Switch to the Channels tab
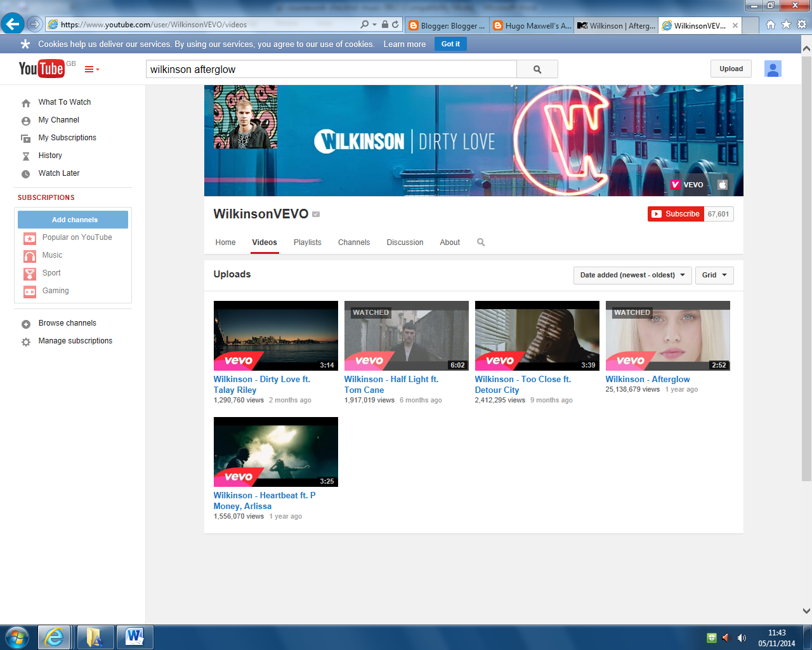812x650 pixels. 354,242
